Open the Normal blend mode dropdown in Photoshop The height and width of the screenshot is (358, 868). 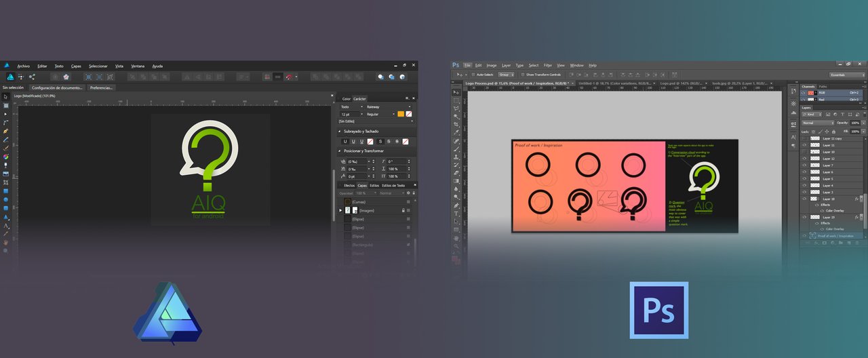pyautogui.click(x=818, y=122)
